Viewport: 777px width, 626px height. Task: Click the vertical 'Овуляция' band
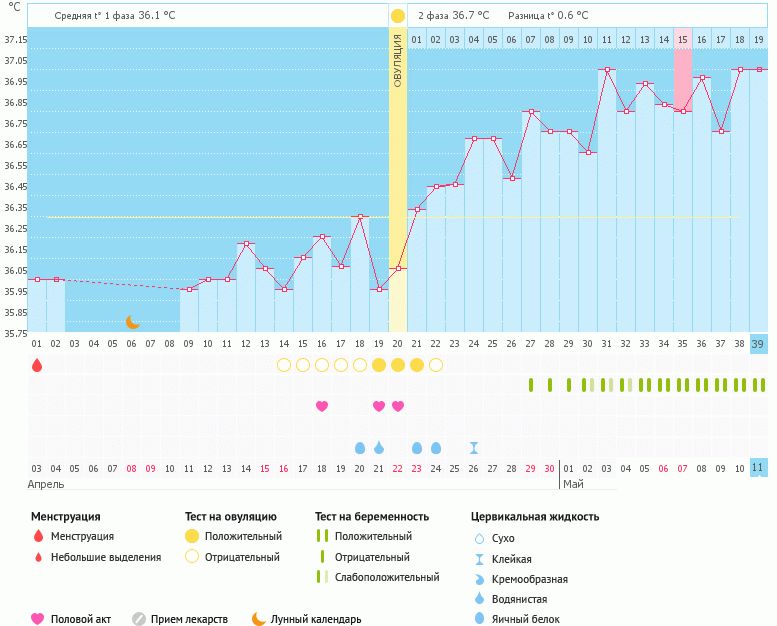(x=398, y=180)
